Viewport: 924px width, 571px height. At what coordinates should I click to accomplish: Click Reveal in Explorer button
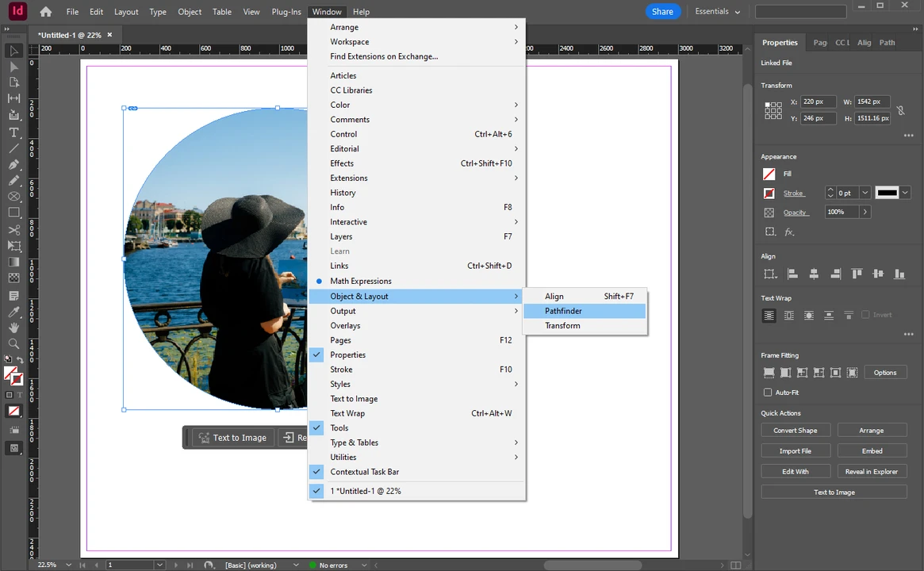[872, 472]
